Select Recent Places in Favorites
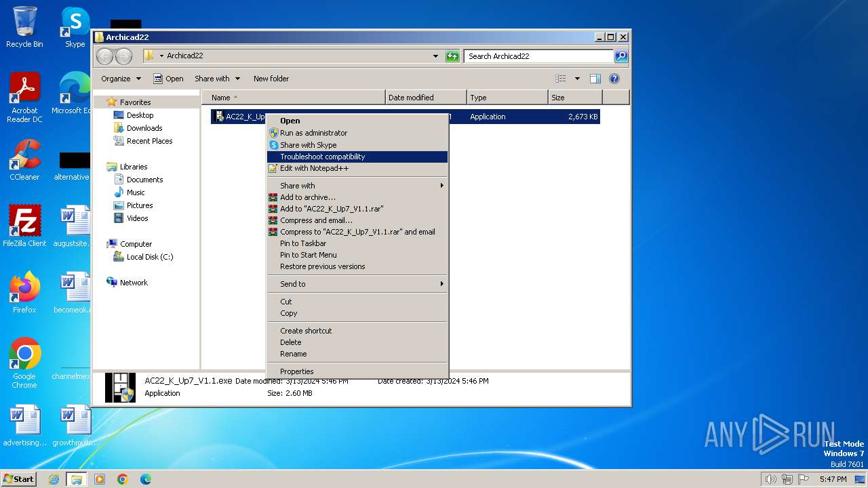The height and width of the screenshot is (488, 868). 142,141
